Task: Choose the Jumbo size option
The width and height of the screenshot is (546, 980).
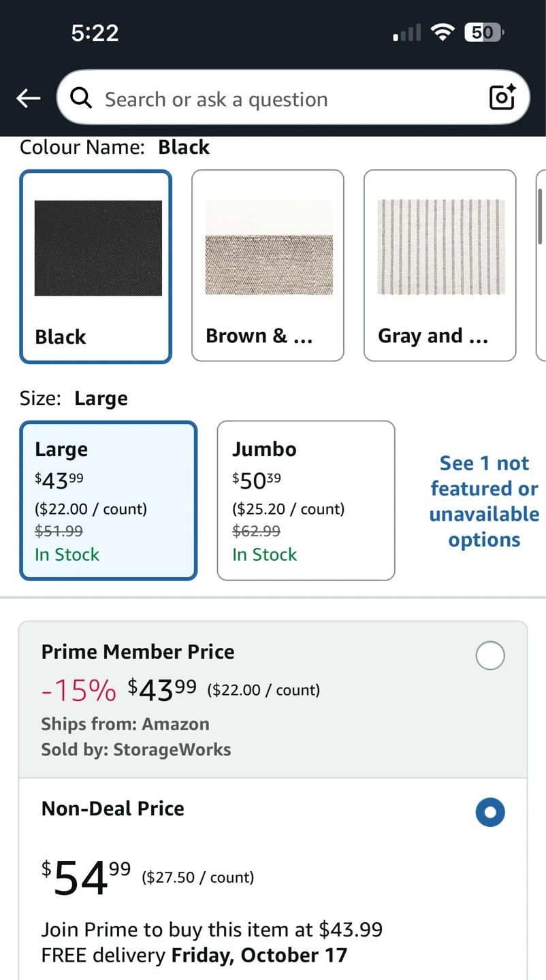Action: pyautogui.click(x=306, y=500)
